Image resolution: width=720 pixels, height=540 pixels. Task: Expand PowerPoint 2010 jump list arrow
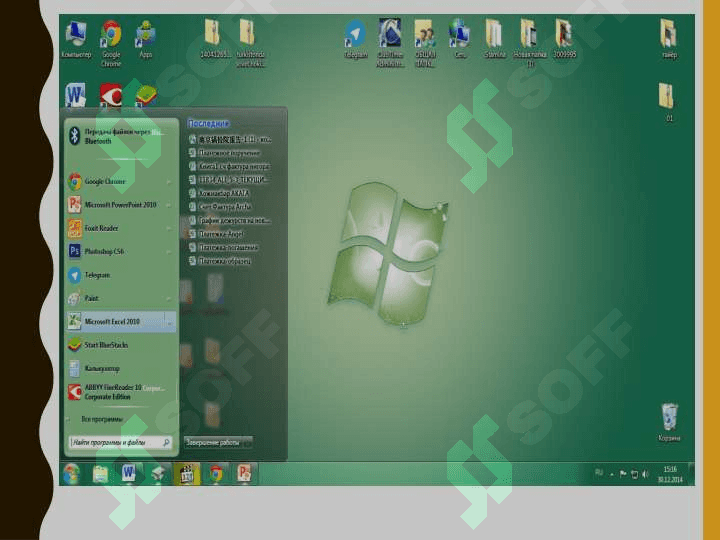point(169,205)
